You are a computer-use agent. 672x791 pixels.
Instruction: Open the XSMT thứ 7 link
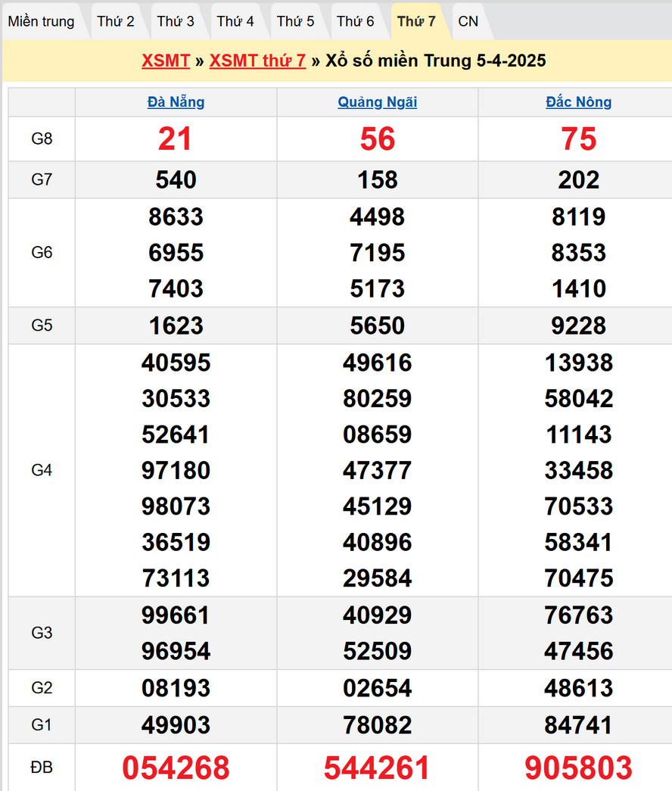click(x=257, y=61)
